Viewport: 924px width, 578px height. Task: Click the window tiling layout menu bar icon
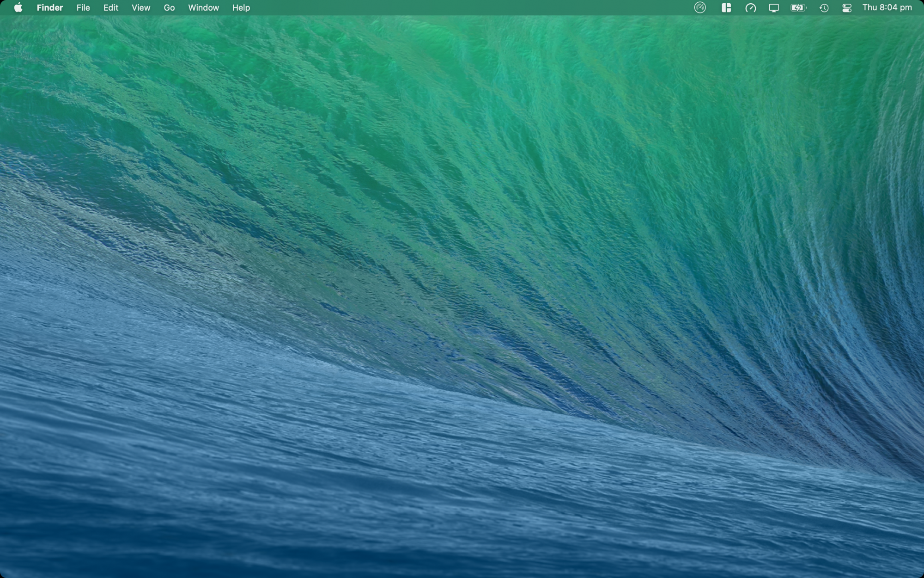726,7
